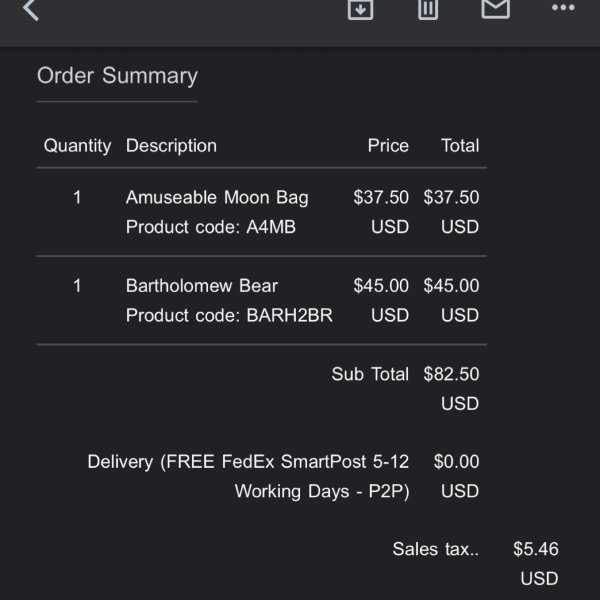The width and height of the screenshot is (600, 600).
Task: Click the Sales tax label
Action: point(436,549)
